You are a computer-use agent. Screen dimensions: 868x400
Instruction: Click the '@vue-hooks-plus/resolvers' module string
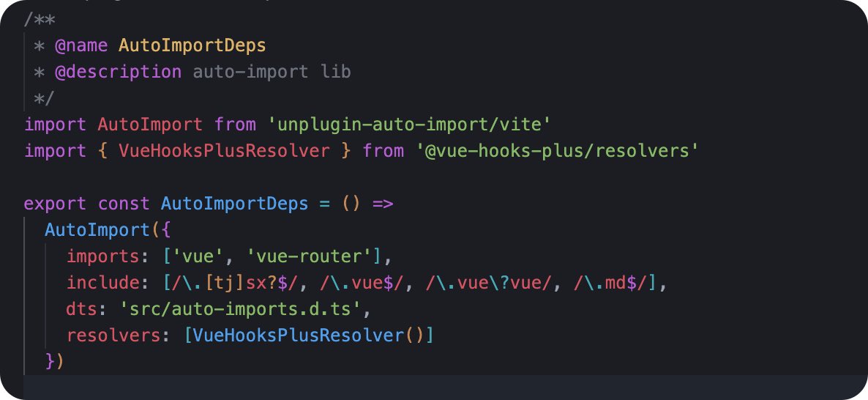[x=557, y=151]
